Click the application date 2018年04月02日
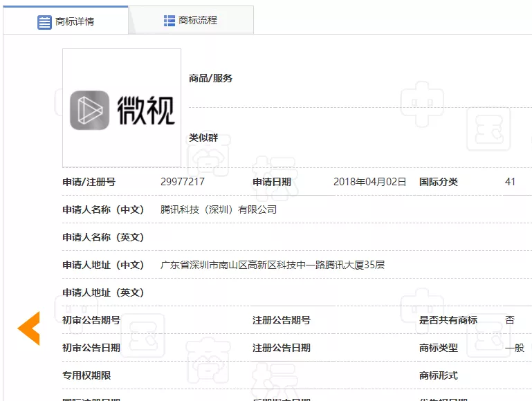 pos(369,182)
